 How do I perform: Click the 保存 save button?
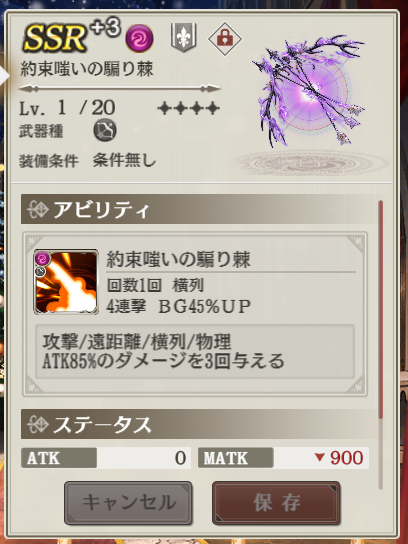(x=276, y=503)
